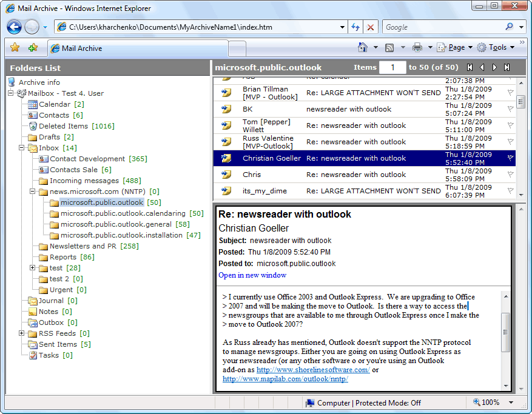Image resolution: width=532 pixels, height=414 pixels.
Task: Collapse the Inbox folder node
Action: pos(21,147)
